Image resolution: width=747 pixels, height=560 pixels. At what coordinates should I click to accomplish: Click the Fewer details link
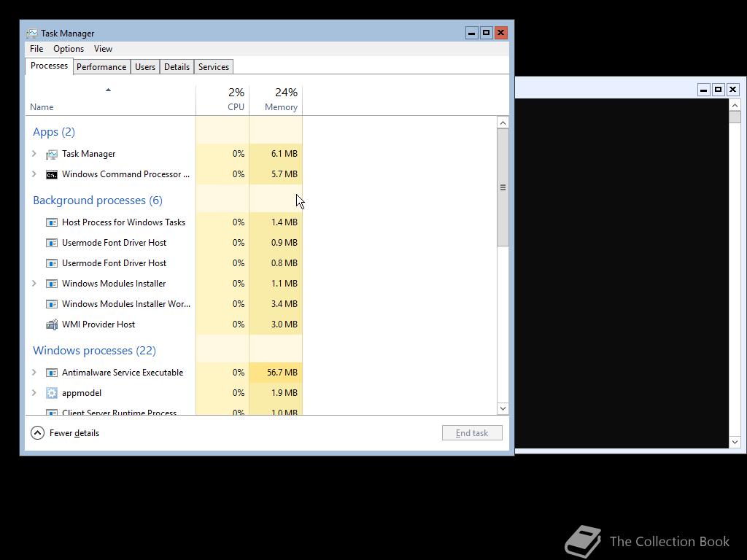point(74,433)
